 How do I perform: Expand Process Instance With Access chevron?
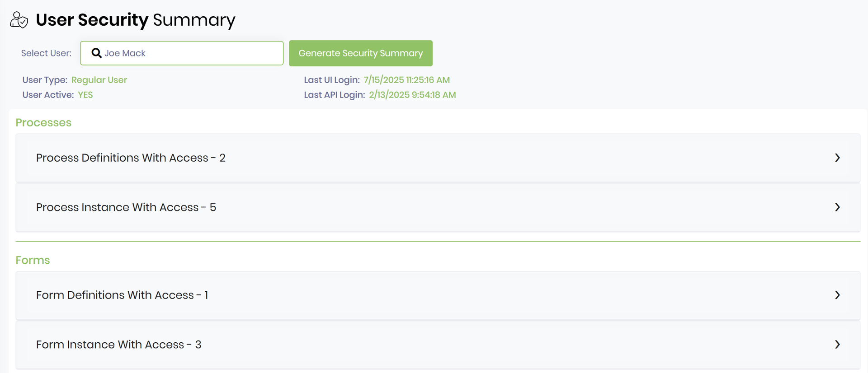tap(837, 207)
